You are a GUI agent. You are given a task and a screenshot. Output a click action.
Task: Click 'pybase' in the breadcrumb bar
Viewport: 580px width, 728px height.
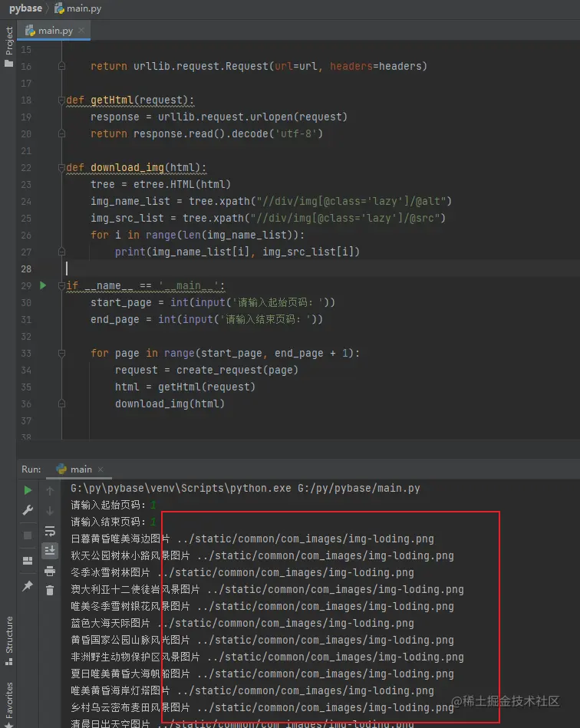tap(25, 8)
